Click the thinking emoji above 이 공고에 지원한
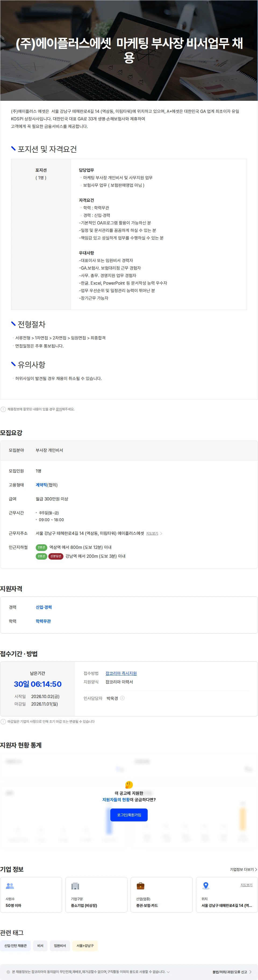Screen dimensions: 258x980 pos(129,785)
